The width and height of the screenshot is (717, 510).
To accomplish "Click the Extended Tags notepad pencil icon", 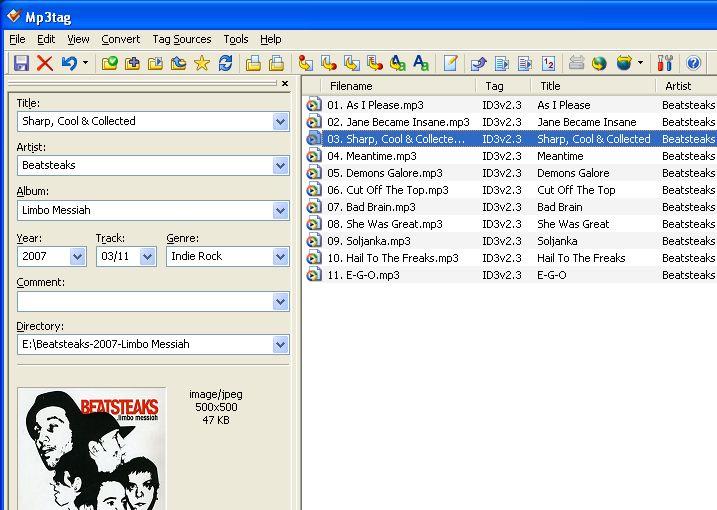I will (x=450, y=63).
